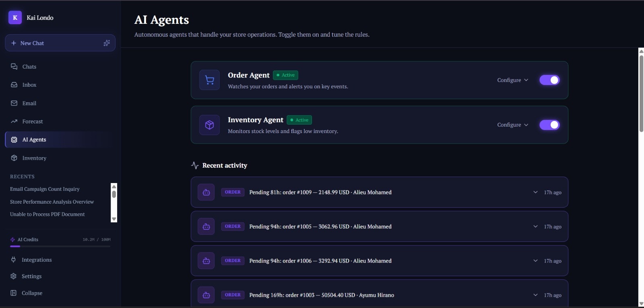
Task: Open Configure dropdown for Inventory Agent
Action: [512, 125]
